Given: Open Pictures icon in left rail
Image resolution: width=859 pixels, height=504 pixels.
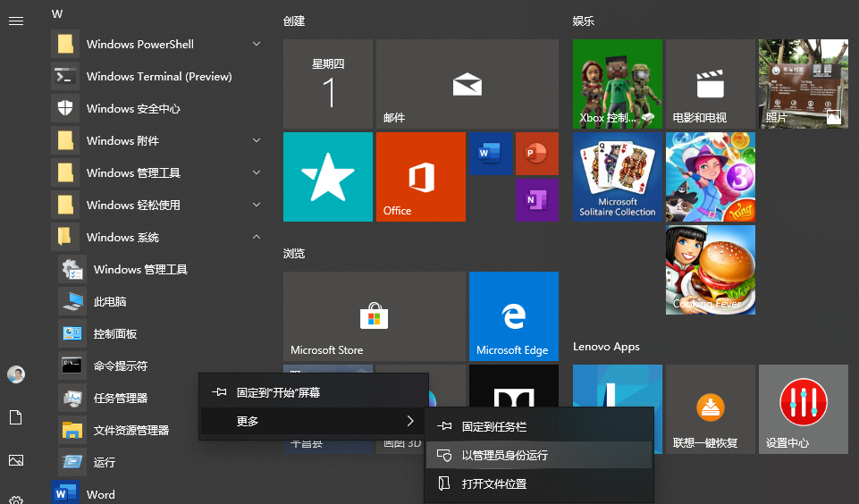Looking at the screenshot, I should [16, 460].
